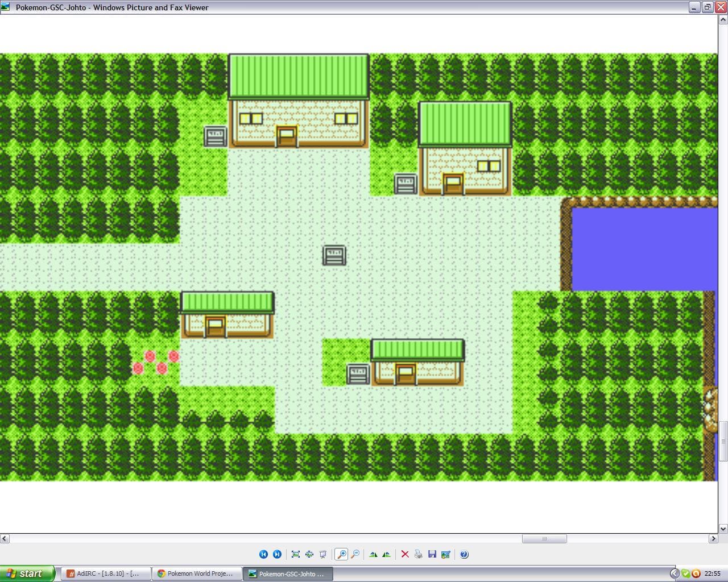This screenshot has width=728, height=582.
Task: Click the green shield tray icon
Action: 686,573
